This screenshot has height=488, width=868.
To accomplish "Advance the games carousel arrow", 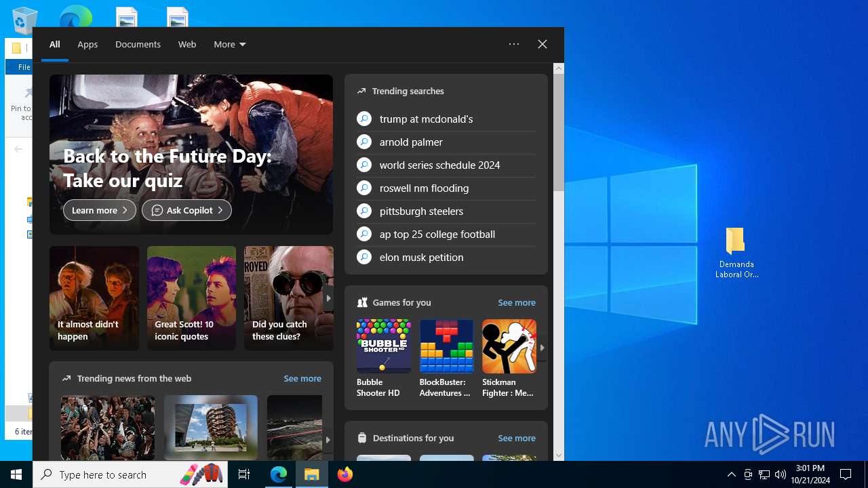I will [542, 347].
